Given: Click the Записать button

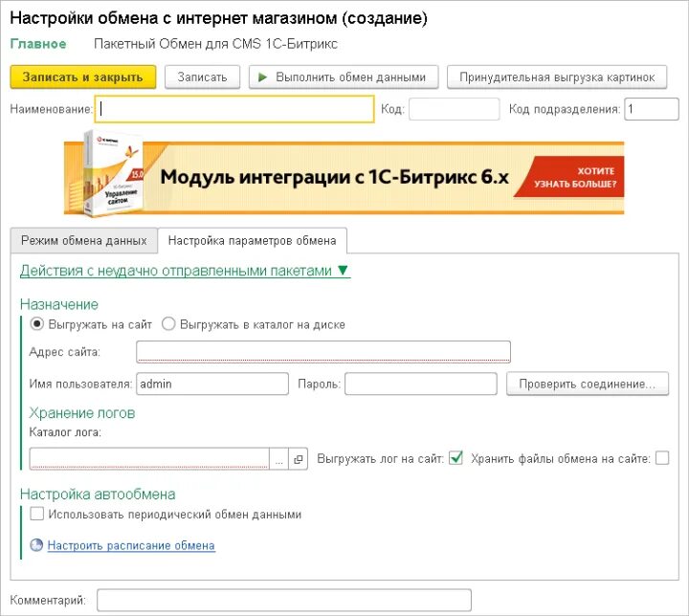Looking at the screenshot, I should point(203,77).
